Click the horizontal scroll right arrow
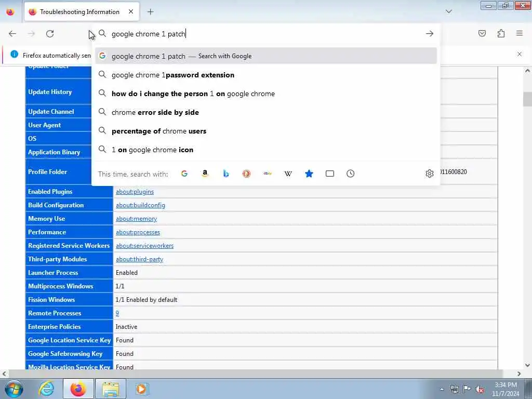This screenshot has width=532, height=399. click(519, 374)
